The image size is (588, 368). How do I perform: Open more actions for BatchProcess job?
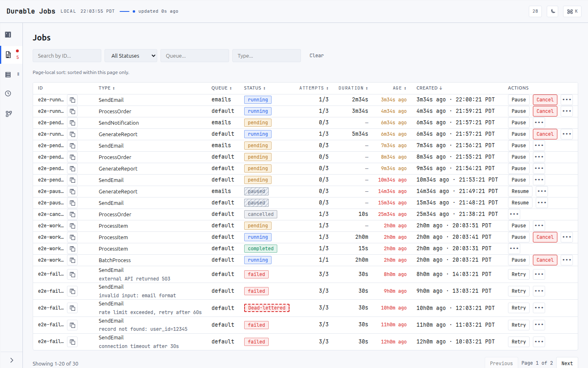click(x=567, y=260)
